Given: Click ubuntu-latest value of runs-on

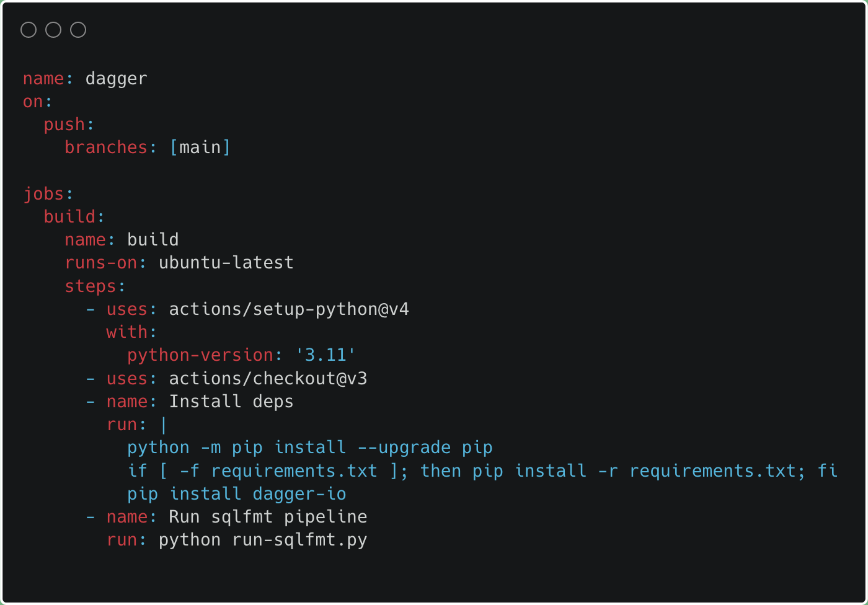Looking at the screenshot, I should 226,263.
